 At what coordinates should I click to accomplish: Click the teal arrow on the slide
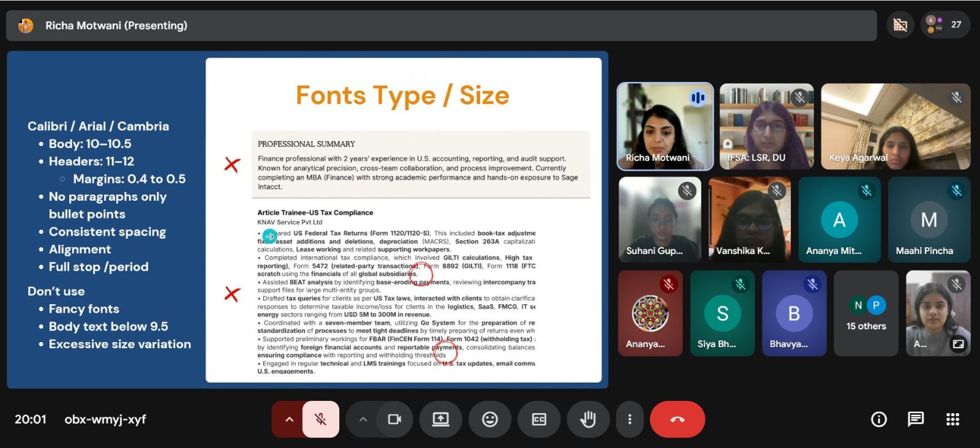tap(269, 236)
